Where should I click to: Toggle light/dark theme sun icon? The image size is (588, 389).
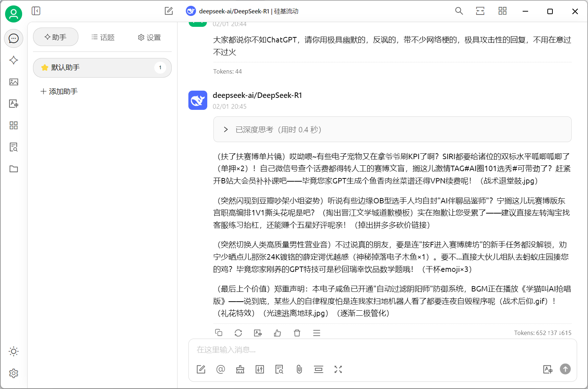[14, 351]
